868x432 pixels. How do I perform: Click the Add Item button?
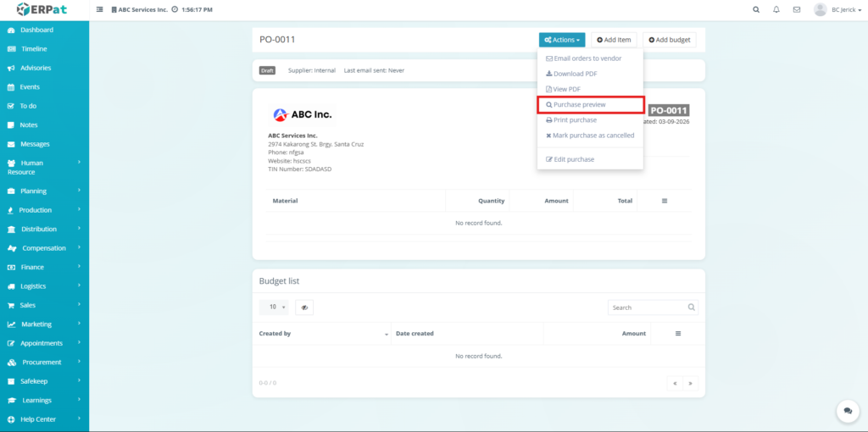[614, 40]
